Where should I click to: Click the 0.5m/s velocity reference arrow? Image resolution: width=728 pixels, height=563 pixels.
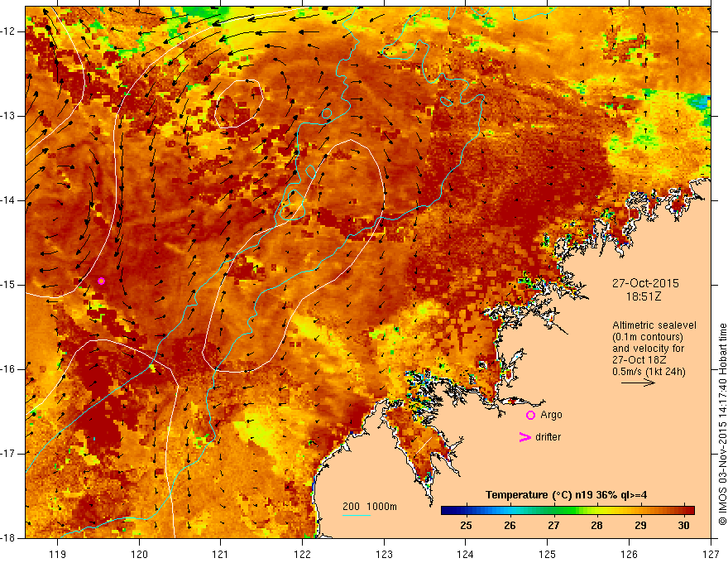coord(638,383)
